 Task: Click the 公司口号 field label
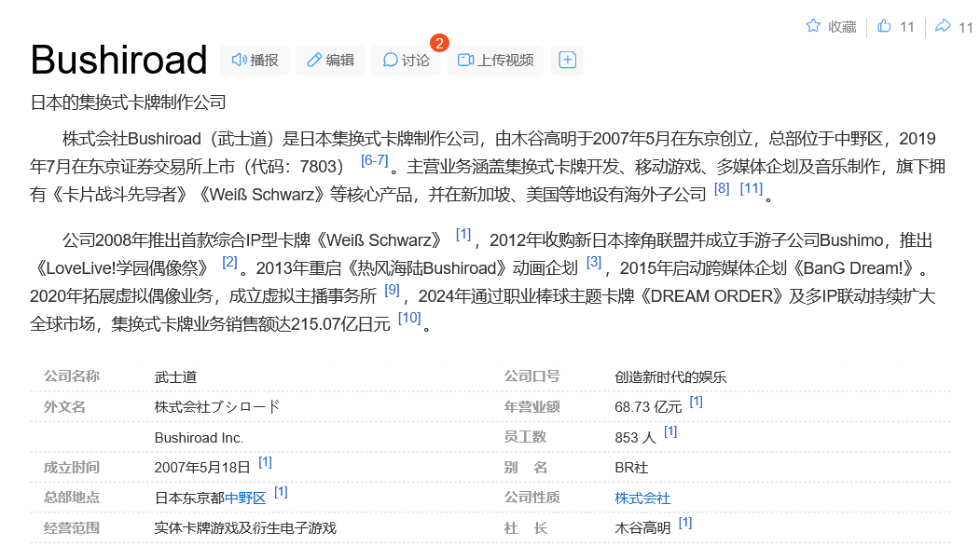[x=531, y=376]
